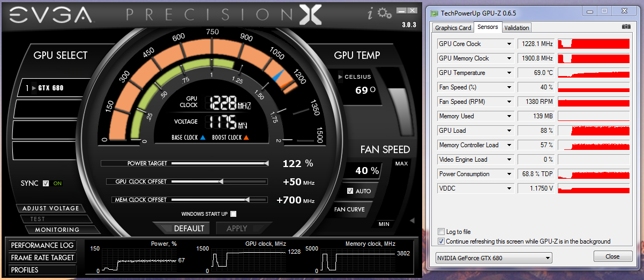The image size is (644, 280).
Task: Switch to Graphics Card tab
Action: 453,28
